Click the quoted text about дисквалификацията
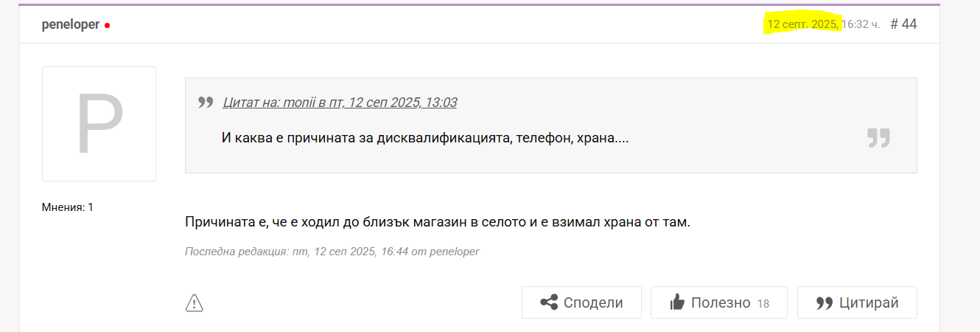 424,138
